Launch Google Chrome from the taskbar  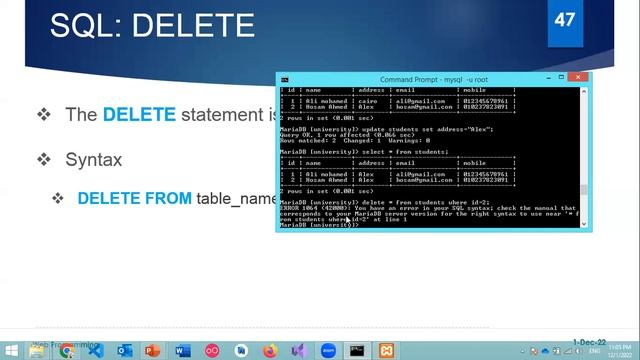67,351
